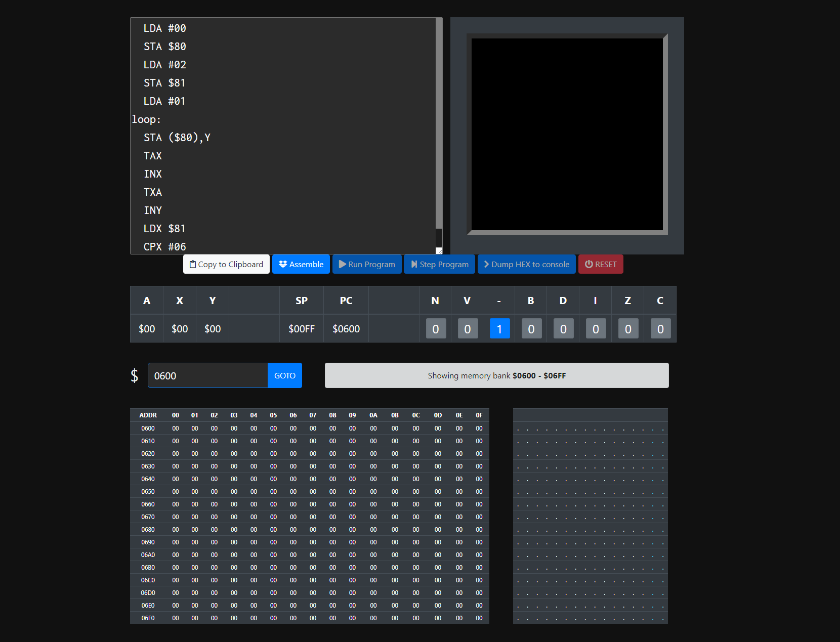840x642 pixels.
Task: Click memory row address 0680
Action: (x=148, y=529)
